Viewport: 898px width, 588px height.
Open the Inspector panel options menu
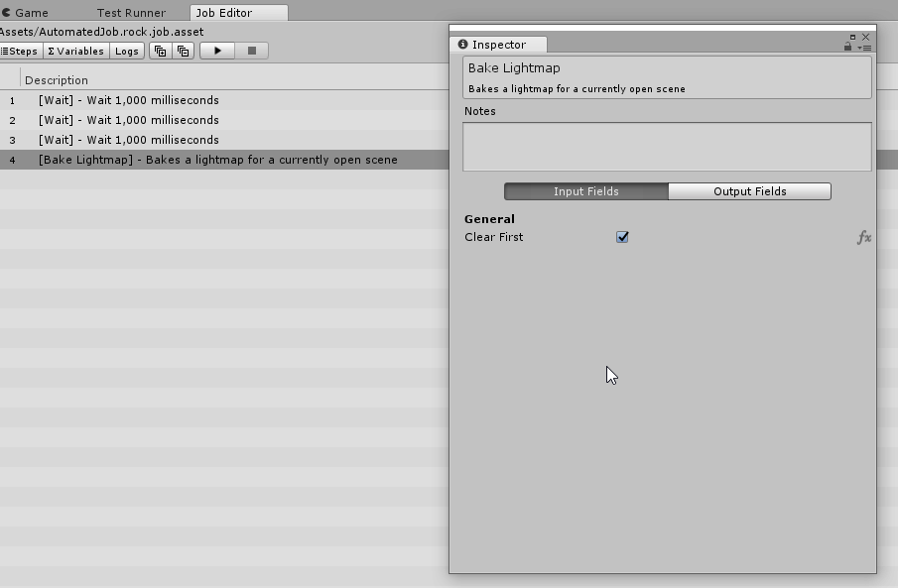pyautogui.click(x=864, y=47)
